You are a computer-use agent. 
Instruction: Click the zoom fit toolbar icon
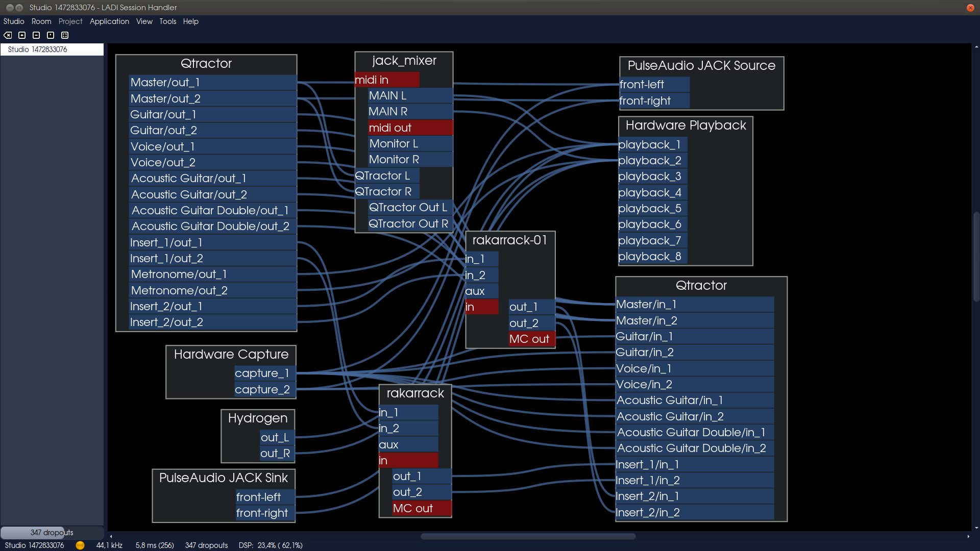pos(65,35)
